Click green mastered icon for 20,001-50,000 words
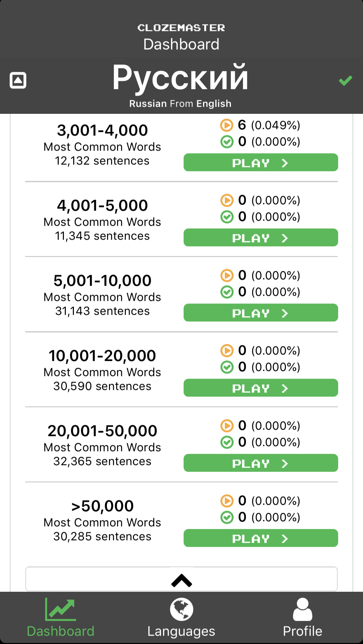 tap(227, 442)
